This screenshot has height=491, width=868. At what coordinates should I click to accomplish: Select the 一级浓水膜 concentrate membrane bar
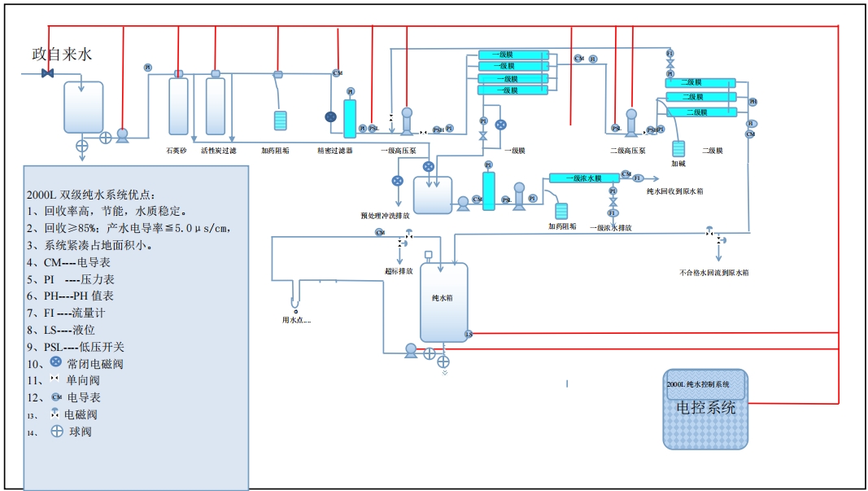click(583, 178)
